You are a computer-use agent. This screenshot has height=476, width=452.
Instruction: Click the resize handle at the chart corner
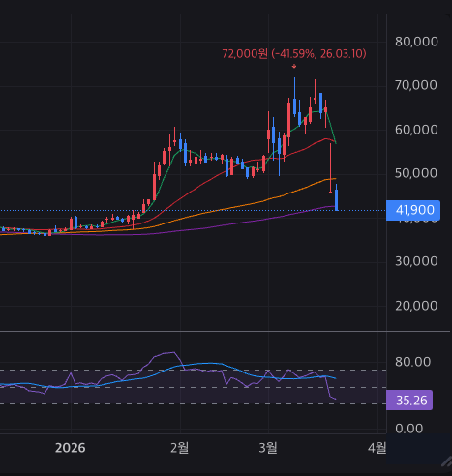(446, 461)
